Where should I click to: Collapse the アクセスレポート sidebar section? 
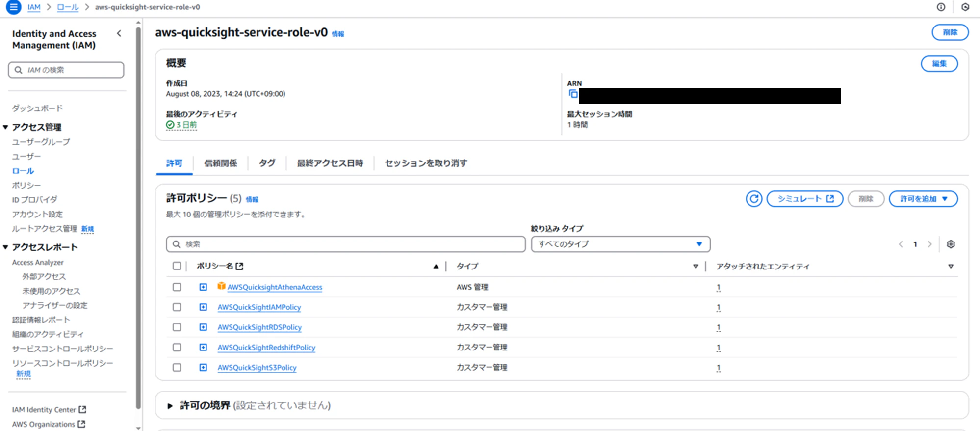[x=5, y=247]
